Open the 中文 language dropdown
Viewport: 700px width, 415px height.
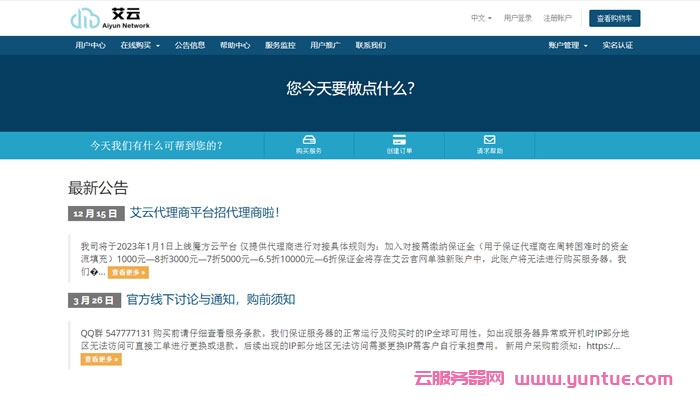pyautogui.click(x=481, y=18)
